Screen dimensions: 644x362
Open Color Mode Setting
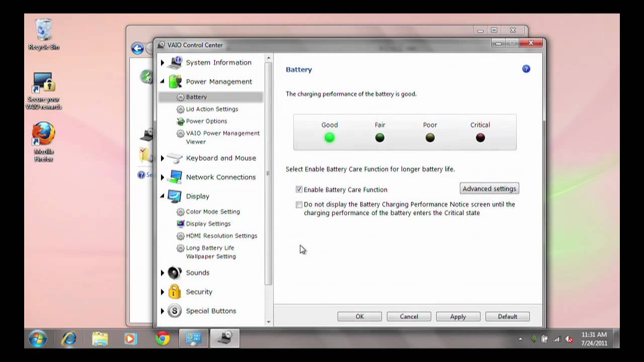click(x=213, y=212)
